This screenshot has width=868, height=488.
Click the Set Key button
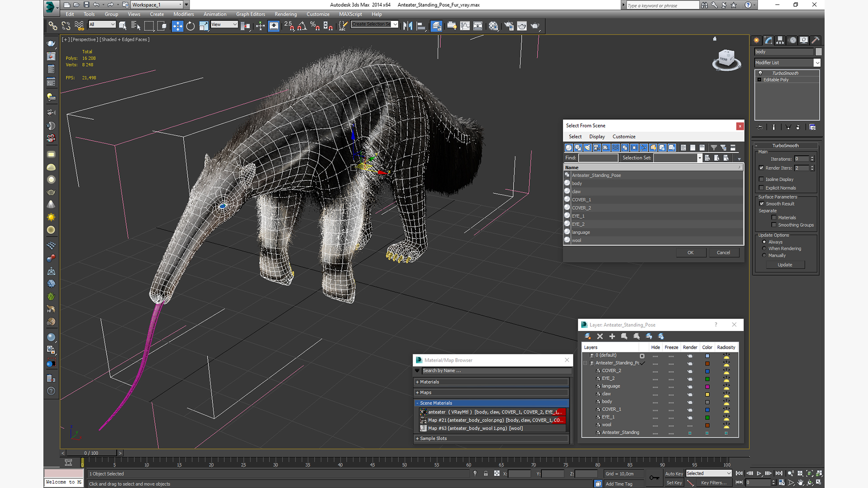tap(674, 483)
